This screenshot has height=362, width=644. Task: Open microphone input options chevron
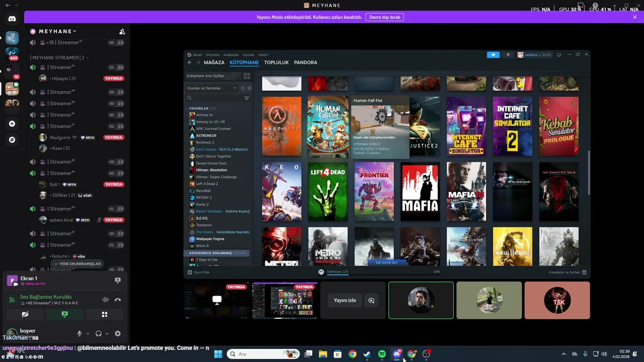coord(88,333)
